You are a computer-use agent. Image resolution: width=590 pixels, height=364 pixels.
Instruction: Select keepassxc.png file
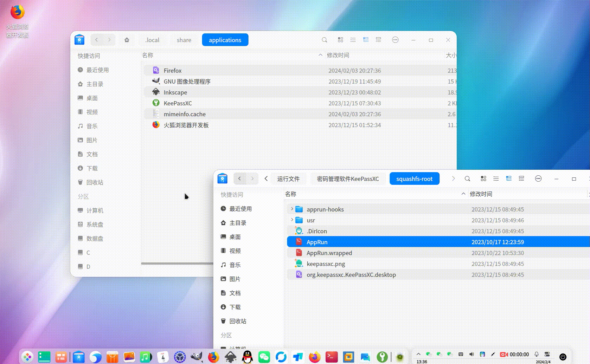(x=438, y=264)
